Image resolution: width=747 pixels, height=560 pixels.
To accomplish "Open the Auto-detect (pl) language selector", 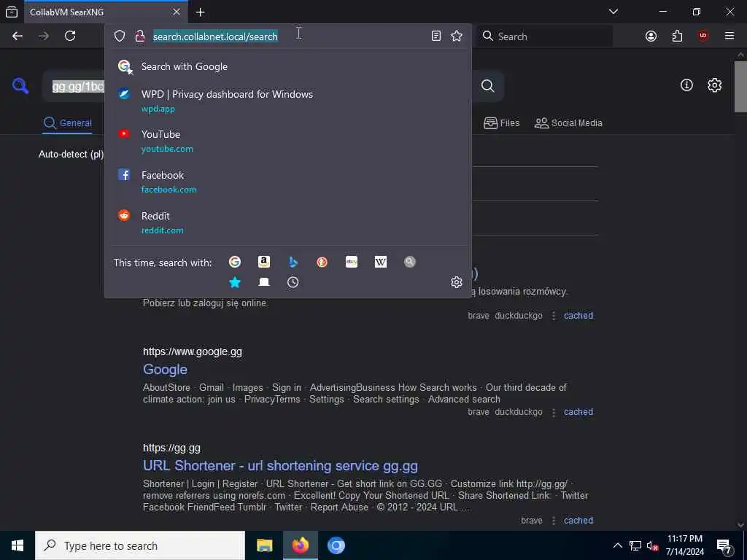I will 71,155.
